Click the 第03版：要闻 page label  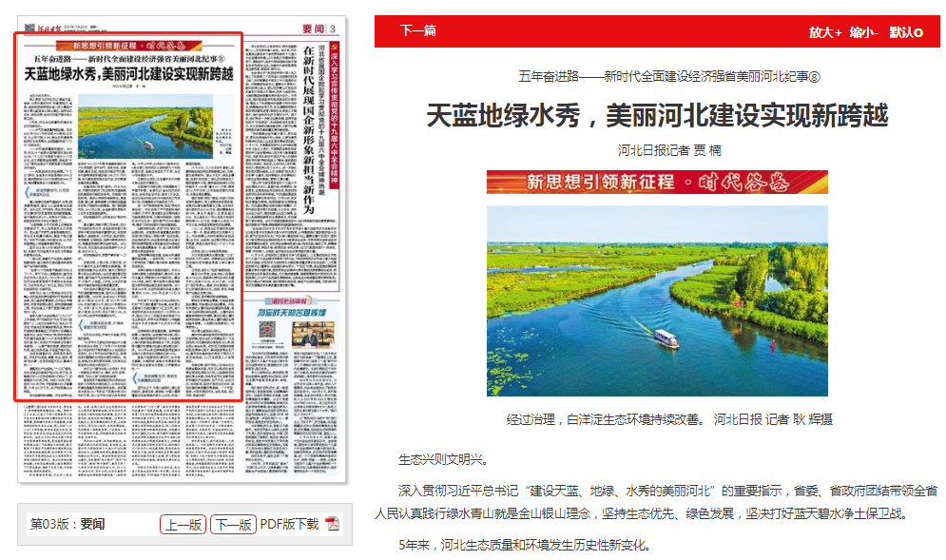click(x=68, y=525)
